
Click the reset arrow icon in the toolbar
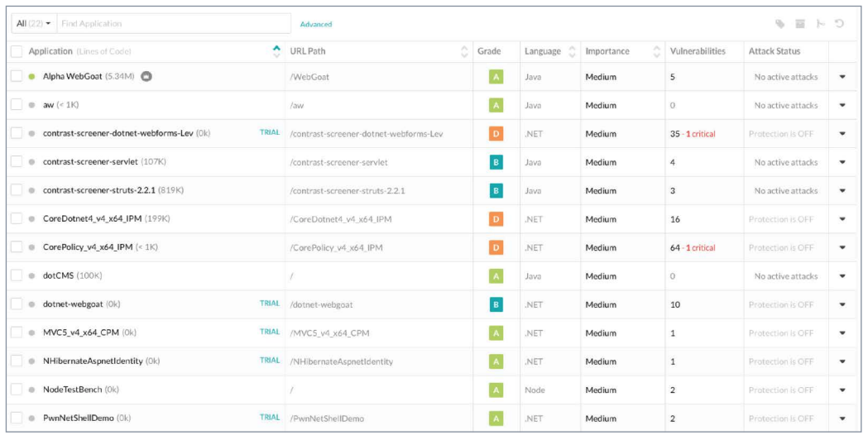[x=840, y=24]
